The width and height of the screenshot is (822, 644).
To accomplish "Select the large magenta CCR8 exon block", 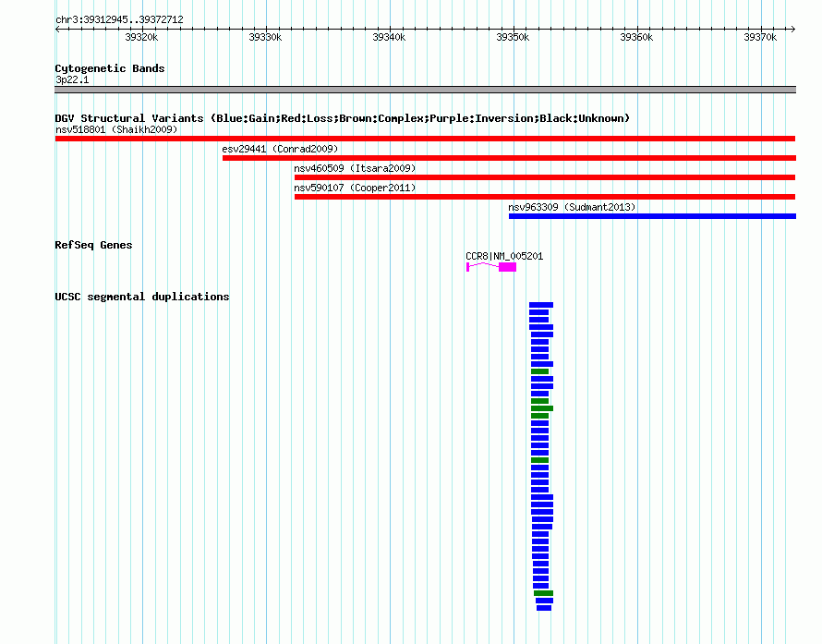I will point(507,267).
